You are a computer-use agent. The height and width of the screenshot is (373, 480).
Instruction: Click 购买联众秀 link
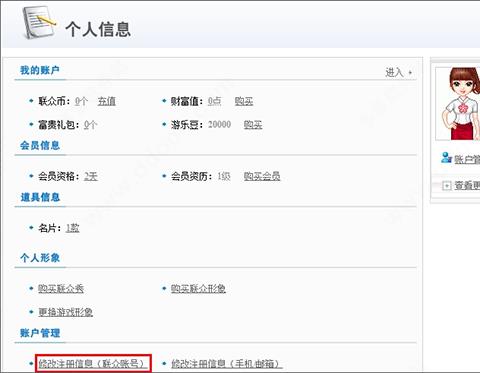(x=61, y=289)
